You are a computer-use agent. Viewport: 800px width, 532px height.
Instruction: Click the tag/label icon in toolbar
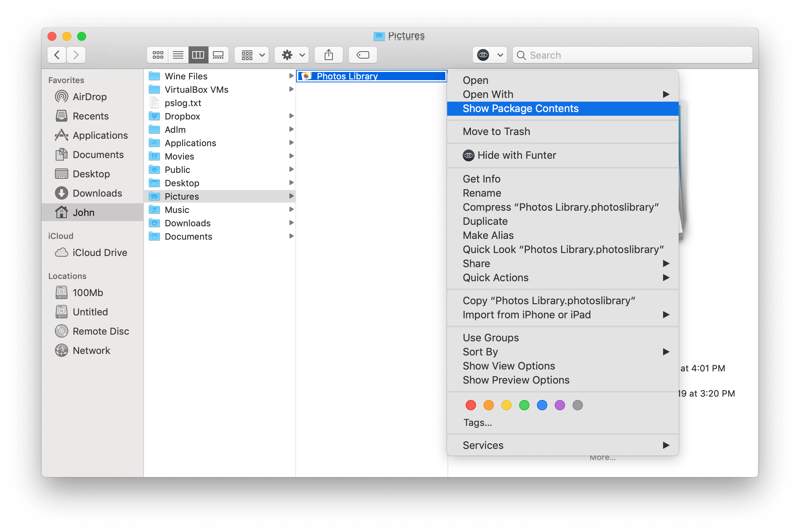tap(364, 53)
